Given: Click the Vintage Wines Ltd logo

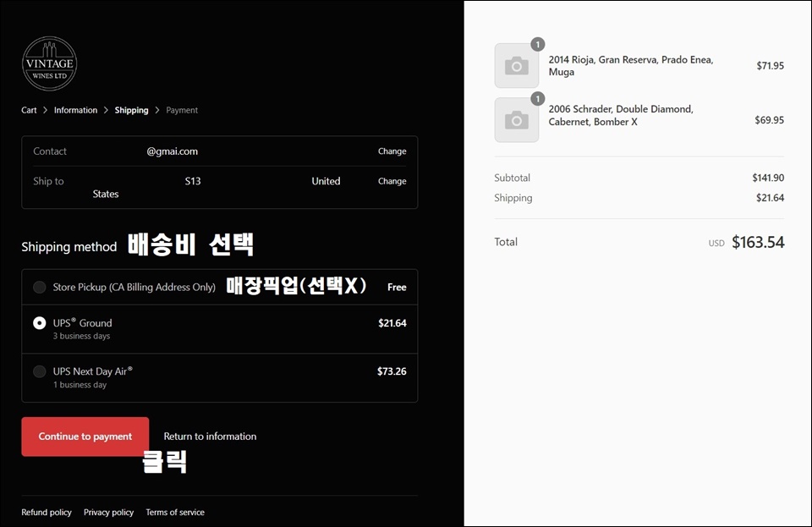Looking at the screenshot, I should click(x=50, y=63).
